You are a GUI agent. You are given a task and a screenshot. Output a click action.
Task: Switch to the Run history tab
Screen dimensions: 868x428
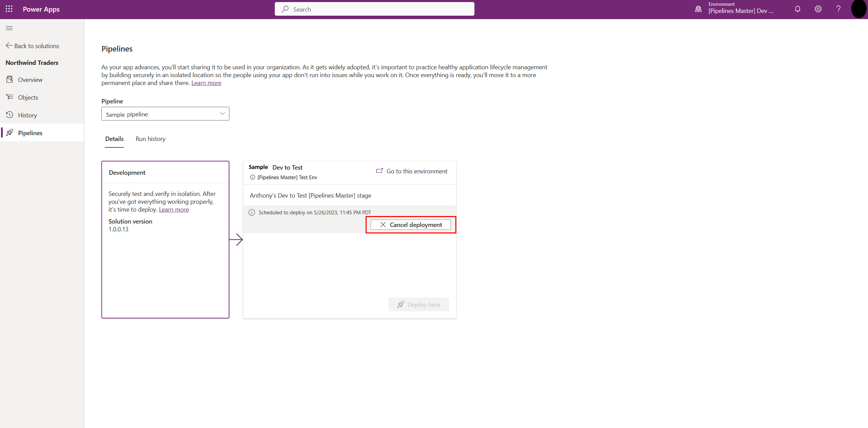(151, 139)
